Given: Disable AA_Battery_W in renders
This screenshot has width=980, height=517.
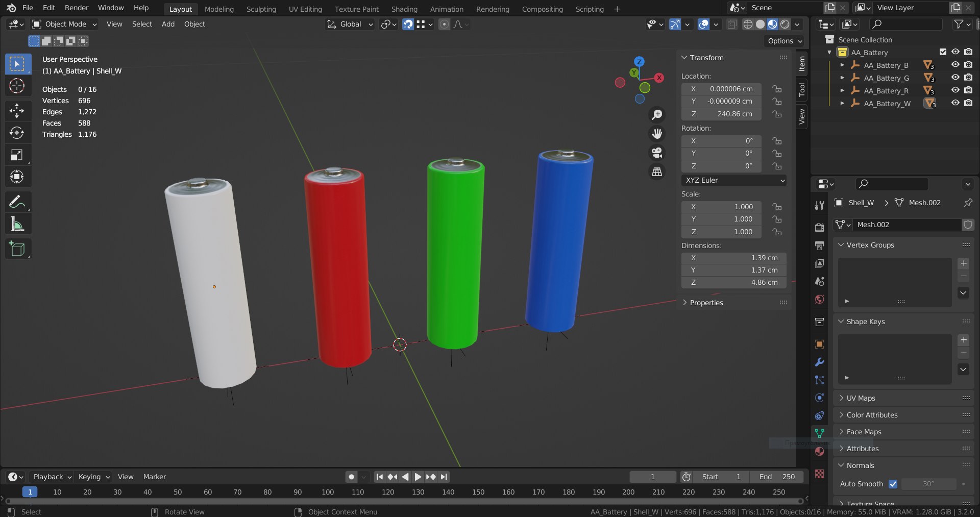Looking at the screenshot, I should click(x=968, y=103).
